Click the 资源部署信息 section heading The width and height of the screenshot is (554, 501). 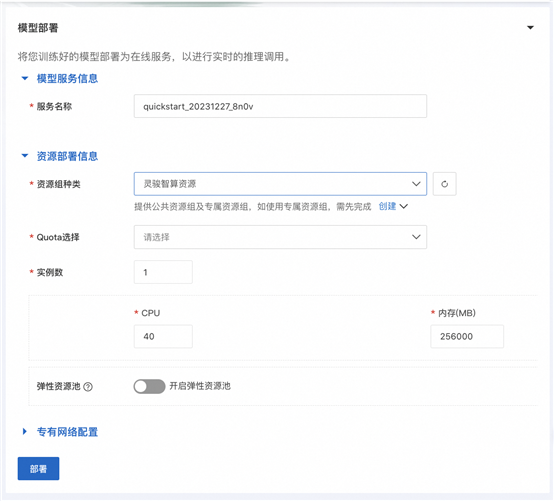click(67, 156)
